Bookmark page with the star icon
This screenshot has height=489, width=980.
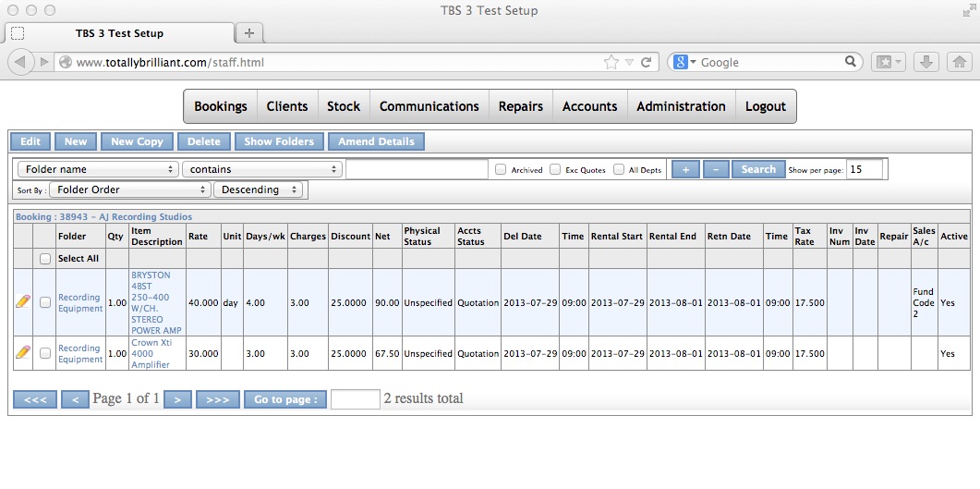point(611,62)
